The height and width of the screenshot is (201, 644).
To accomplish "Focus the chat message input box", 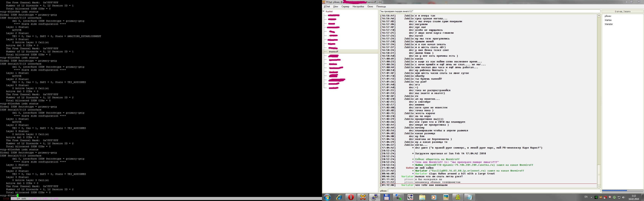I will (x=494, y=191).
